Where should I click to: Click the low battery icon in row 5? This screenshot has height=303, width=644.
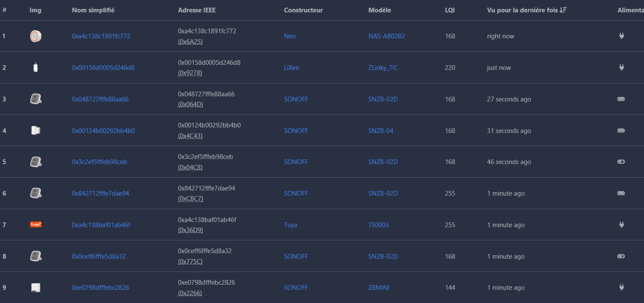click(x=621, y=162)
